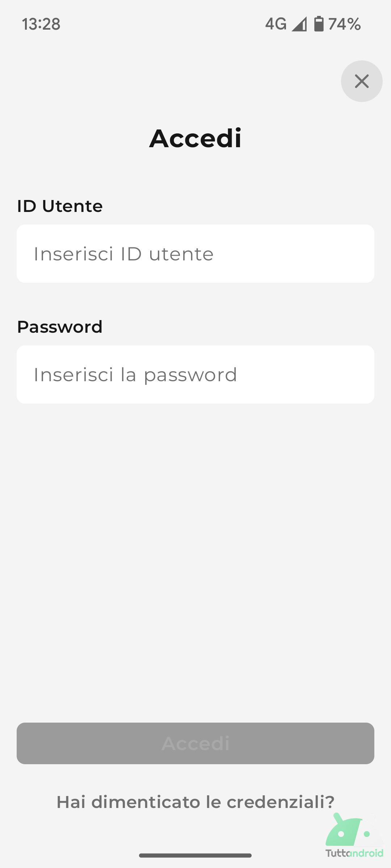This screenshot has width=391, height=868.
Task: Focus the Password input field
Action: 195,374
